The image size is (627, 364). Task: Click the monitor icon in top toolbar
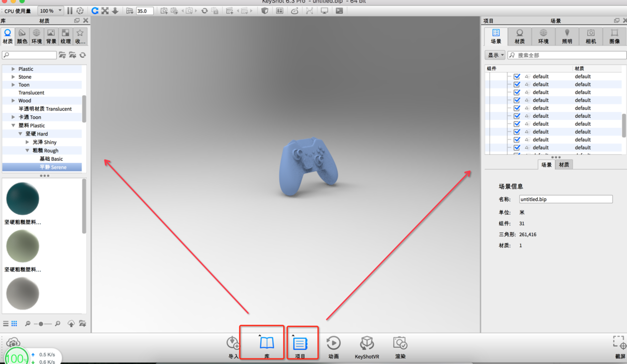pyautogui.click(x=324, y=11)
